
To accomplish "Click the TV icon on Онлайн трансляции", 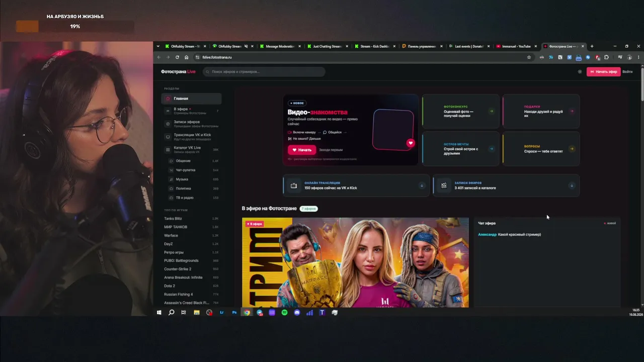I will (x=294, y=186).
